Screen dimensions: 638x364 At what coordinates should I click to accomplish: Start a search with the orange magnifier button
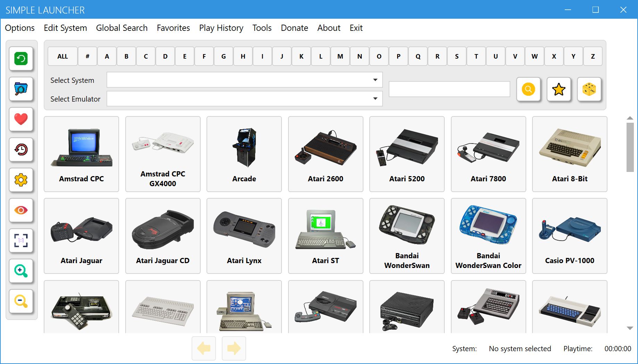[528, 89]
